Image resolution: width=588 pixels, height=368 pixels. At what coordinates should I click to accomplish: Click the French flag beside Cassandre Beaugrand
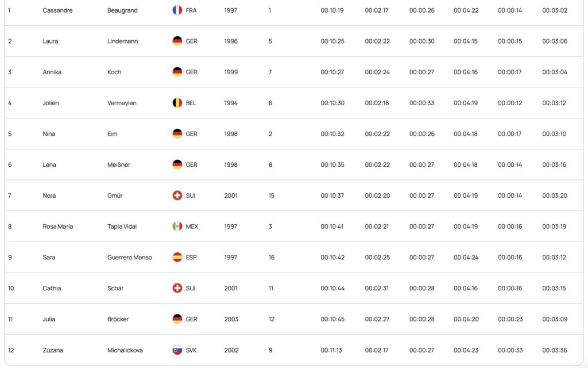pyautogui.click(x=177, y=10)
